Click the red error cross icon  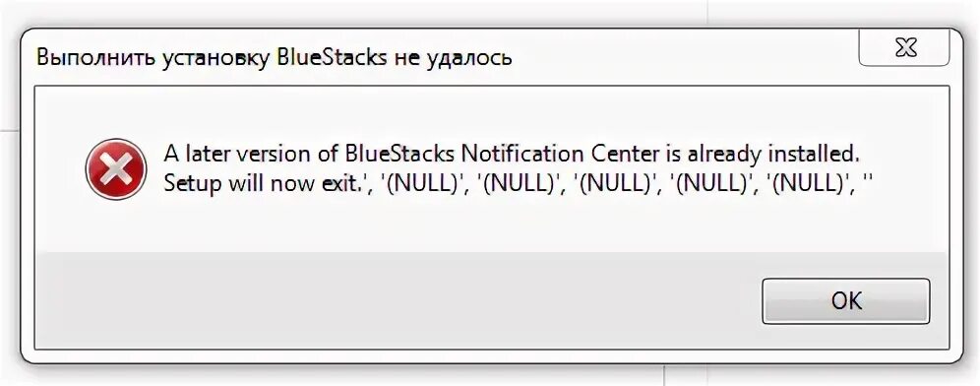coord(116,169)
